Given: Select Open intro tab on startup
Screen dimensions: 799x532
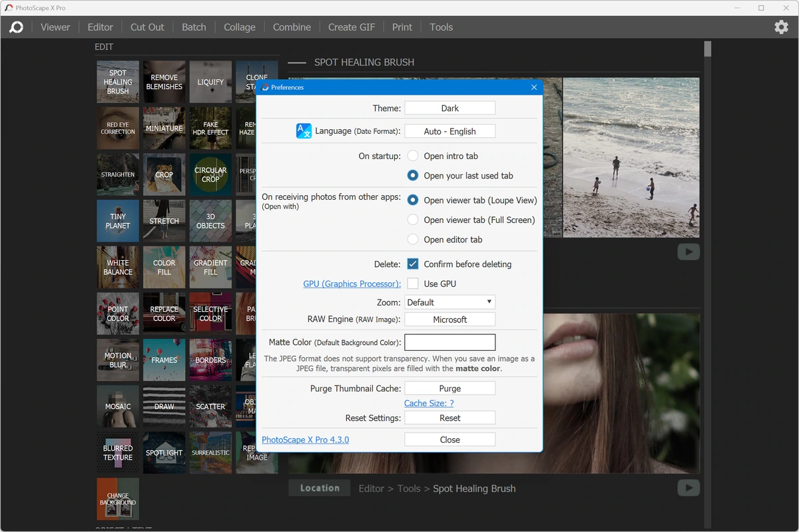Looking at the screenshot, I should pos(413,156).
